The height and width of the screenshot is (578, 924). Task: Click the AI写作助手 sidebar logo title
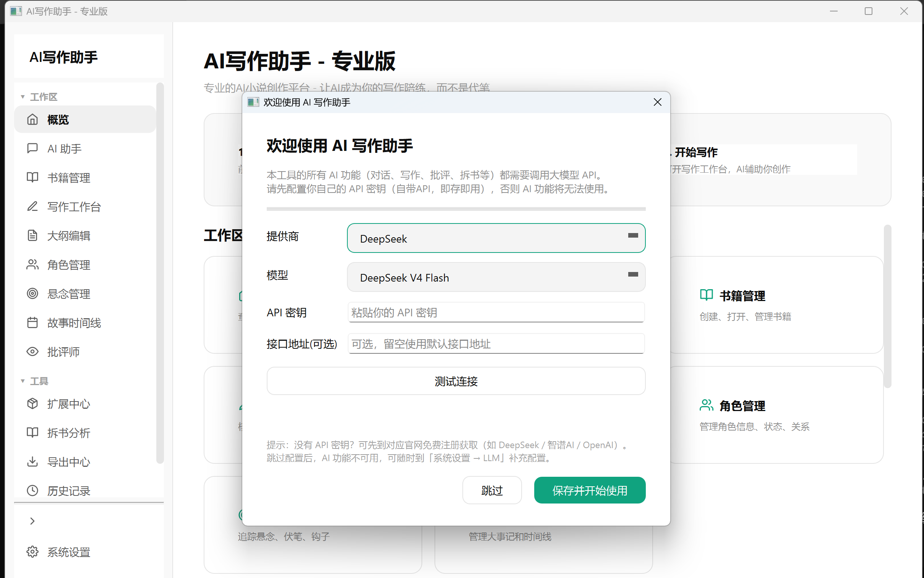pos(63,57)
